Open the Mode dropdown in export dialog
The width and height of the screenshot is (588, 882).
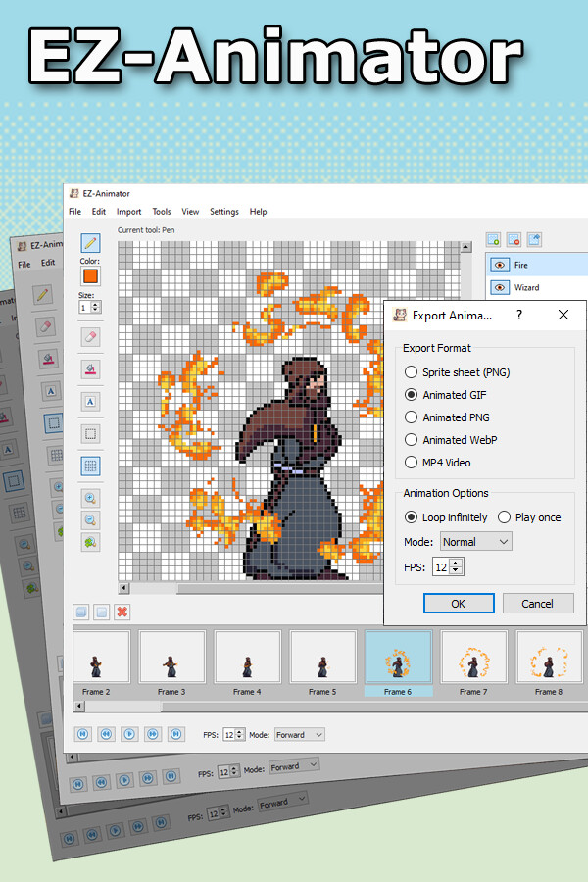[475, 541]
